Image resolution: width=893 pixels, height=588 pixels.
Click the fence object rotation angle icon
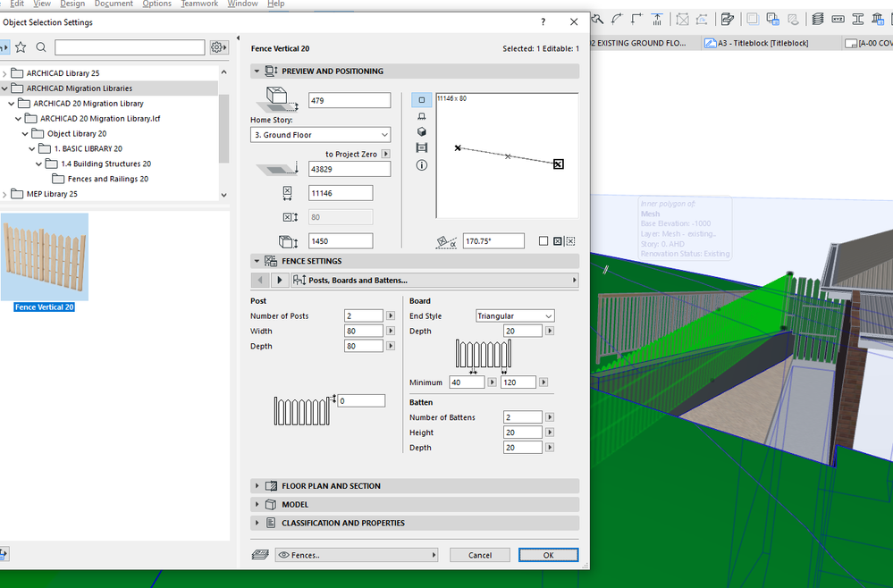coord(446,242)
